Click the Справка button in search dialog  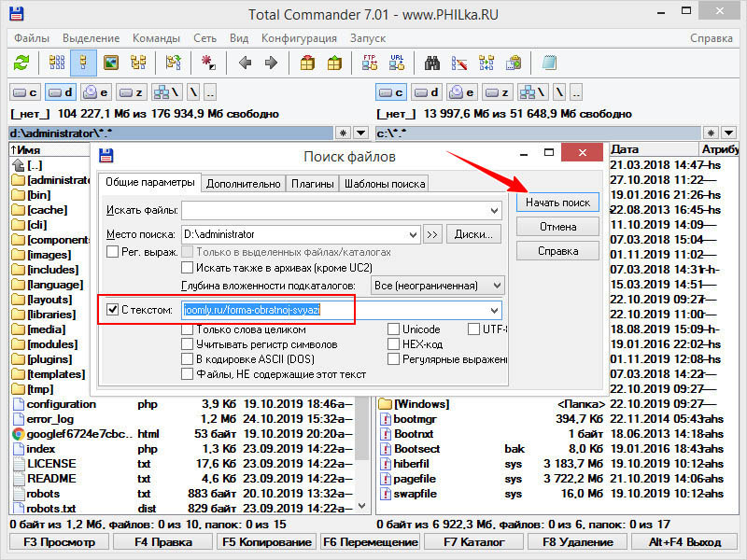pos(557,251)
